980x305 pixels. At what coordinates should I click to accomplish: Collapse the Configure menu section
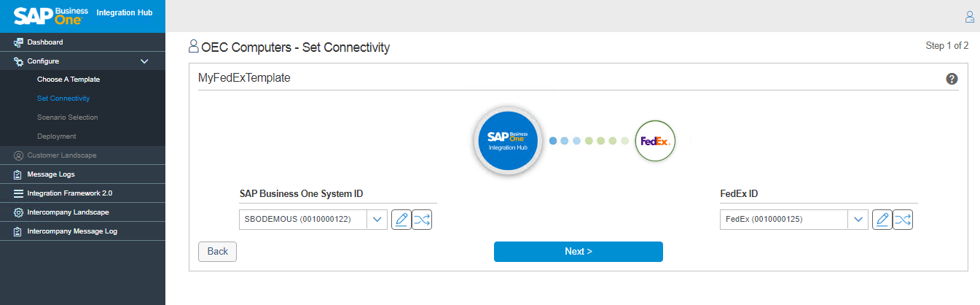144,61
